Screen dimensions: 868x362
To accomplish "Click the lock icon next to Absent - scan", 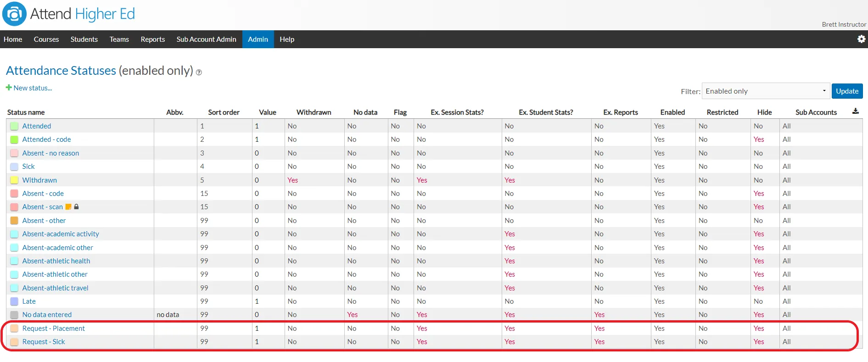I will [77, 207].
